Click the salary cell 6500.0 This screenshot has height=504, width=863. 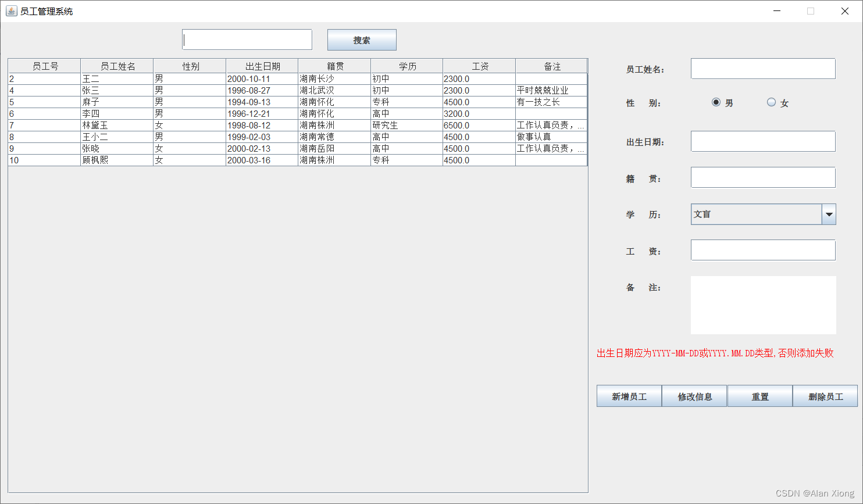(479, 125)
